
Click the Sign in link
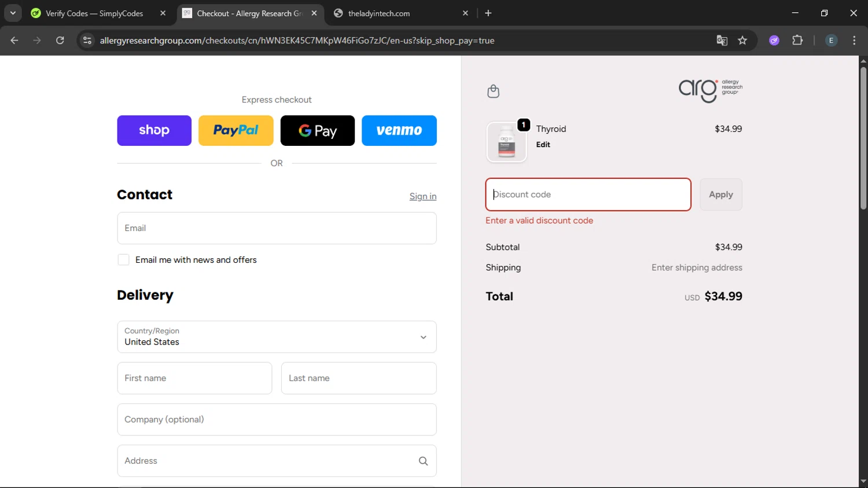click(423, 196)
